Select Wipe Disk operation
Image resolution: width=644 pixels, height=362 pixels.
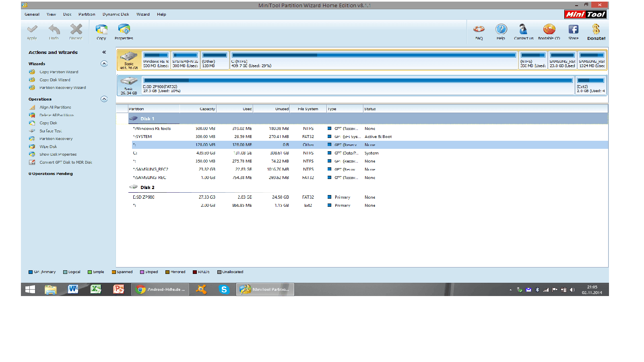pyautogui.click(x=48, y=147)
